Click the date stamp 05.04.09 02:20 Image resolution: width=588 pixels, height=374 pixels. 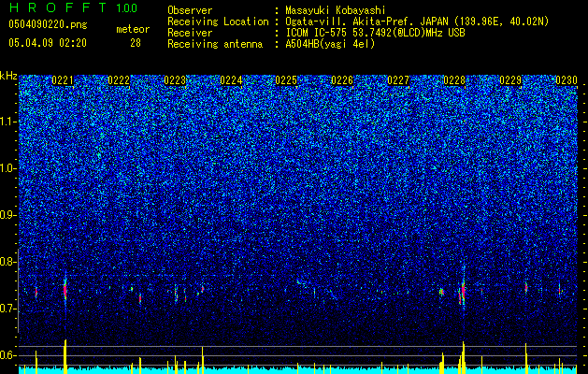[x=48, y=43]
